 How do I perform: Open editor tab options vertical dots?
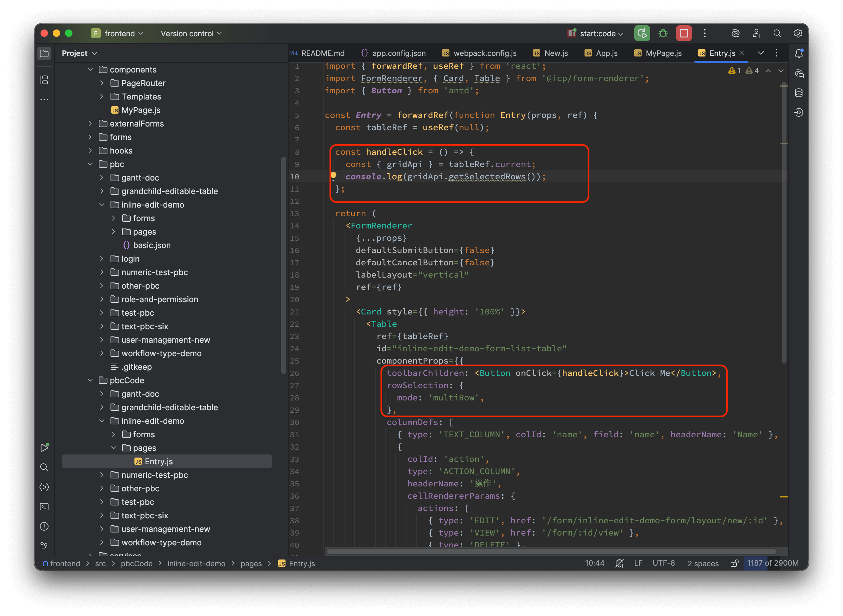[x=776, y=53]
